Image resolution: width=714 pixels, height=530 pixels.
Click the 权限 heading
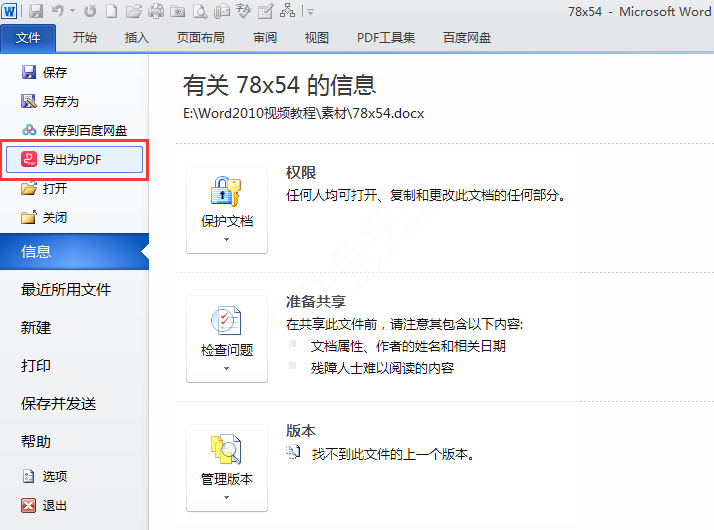[301, 173]
